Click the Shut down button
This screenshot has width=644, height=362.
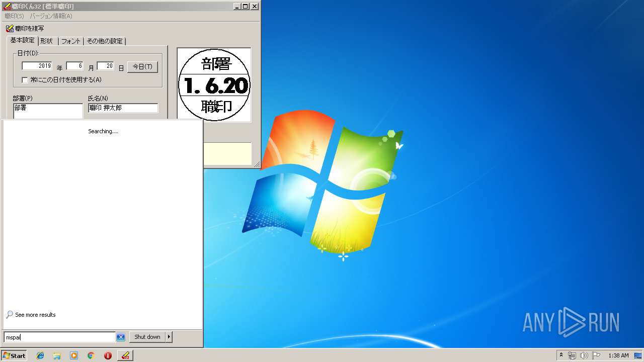(147, 337)
